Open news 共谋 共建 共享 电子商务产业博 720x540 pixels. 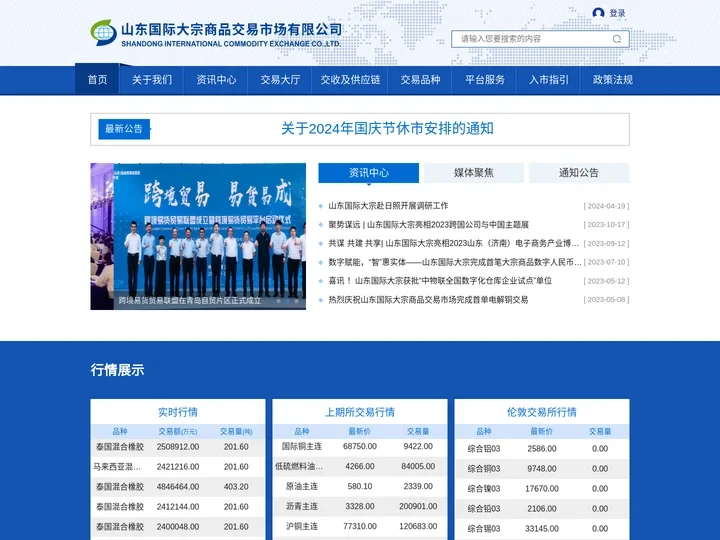(x=454, y=243)
